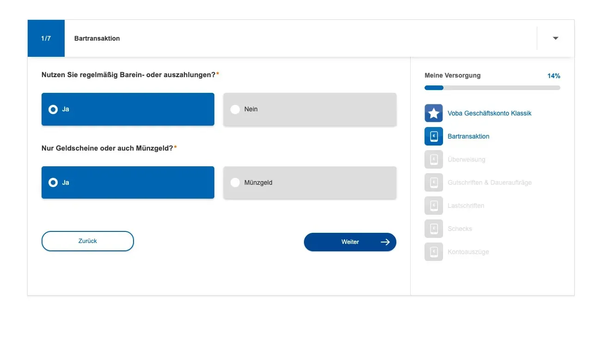Click the 1/7 step indicator tab

pos(46,38)
